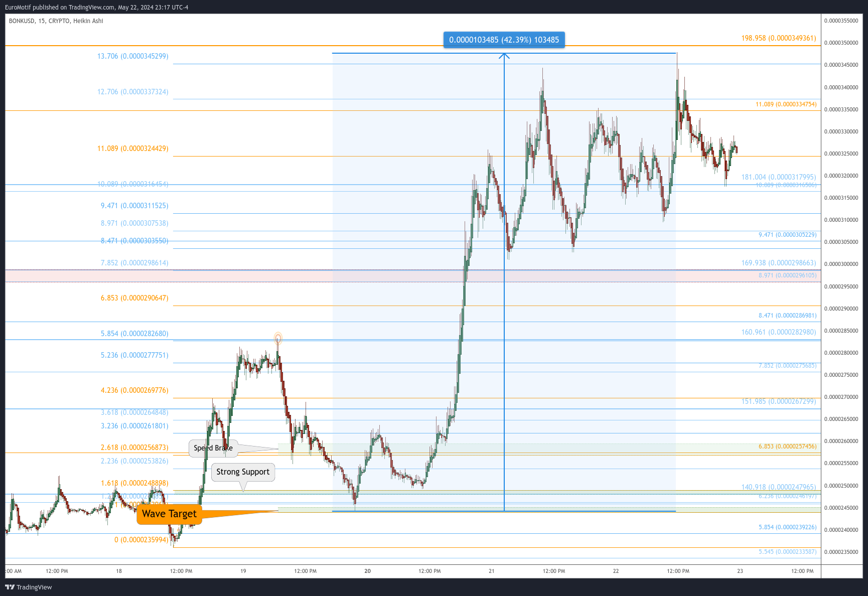The image size is (868, 596).
Task: Click right label 169.938 (0.0000298663)
Action: [x=779, y=263]
